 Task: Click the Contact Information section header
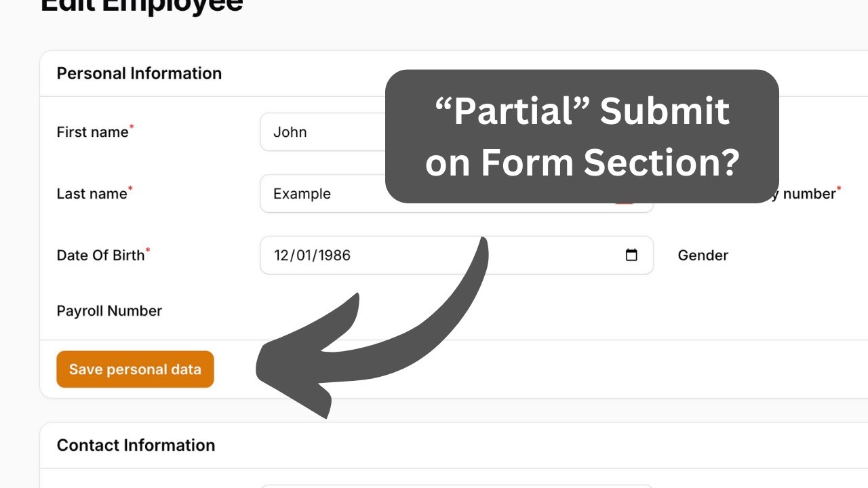click(x=136, y=445)
